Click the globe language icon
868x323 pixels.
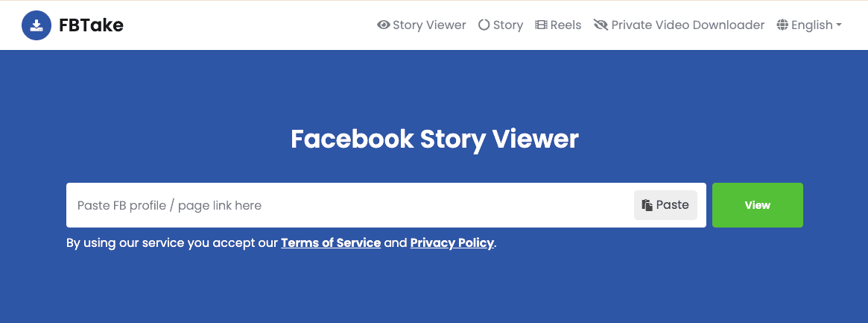click(x=782, y=25)
